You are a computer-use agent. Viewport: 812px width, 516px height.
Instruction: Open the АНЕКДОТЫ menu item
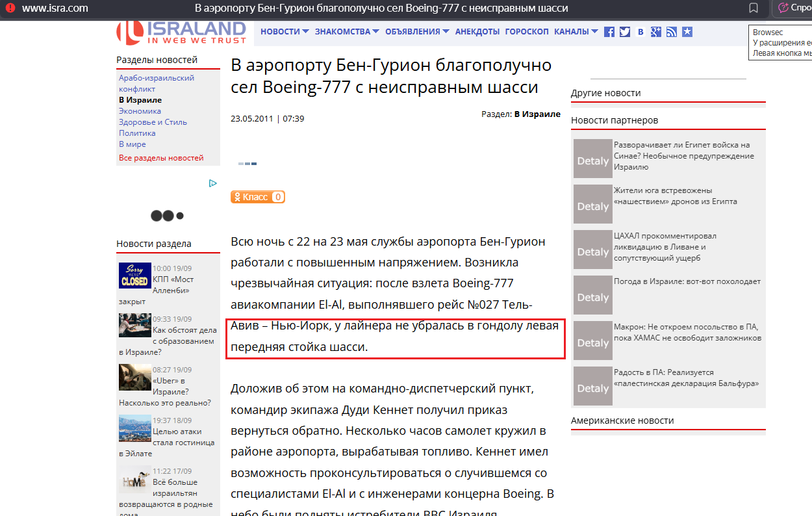click(477, 31)
